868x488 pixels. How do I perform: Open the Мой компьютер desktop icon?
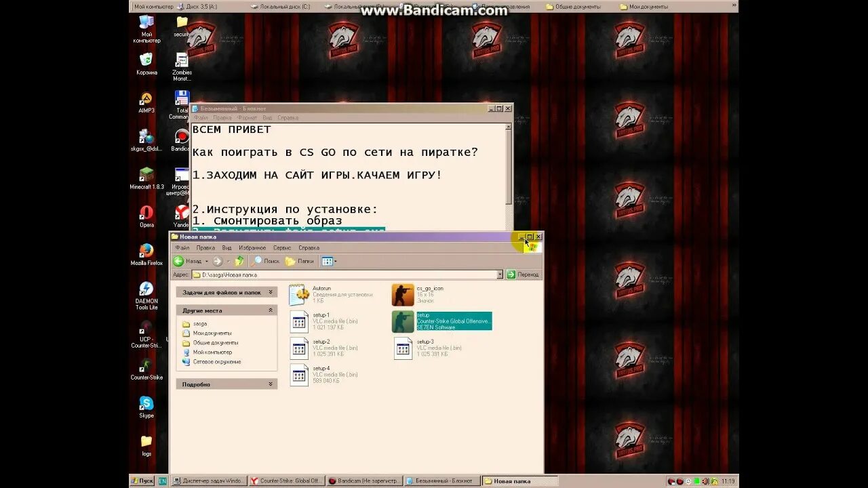[x=146, y=30]
